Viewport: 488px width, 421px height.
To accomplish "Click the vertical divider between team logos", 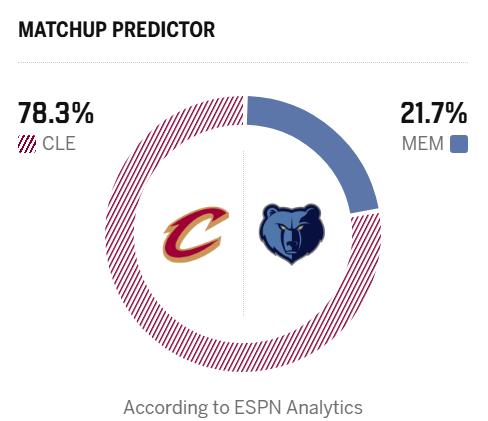I will click(x=244, y=234).
